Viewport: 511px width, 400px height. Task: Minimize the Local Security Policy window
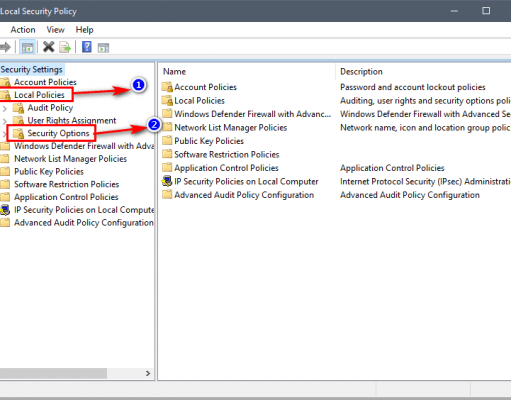point(454,11)
